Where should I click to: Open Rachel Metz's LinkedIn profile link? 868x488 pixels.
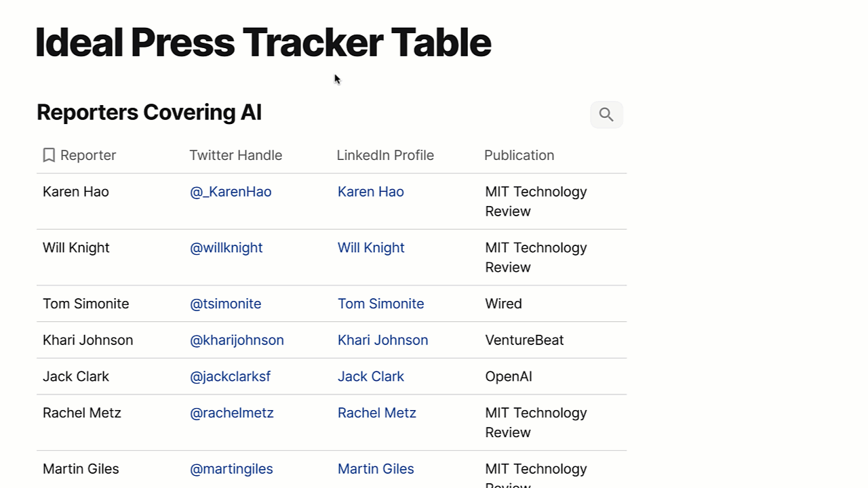point(377,413)
